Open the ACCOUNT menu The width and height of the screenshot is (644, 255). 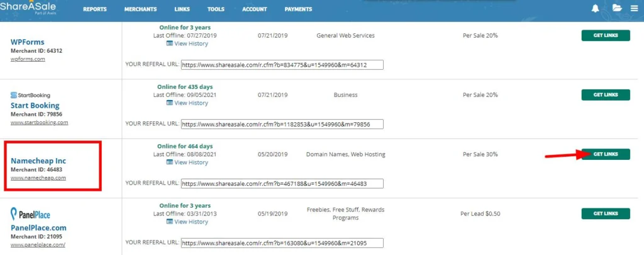(x=254, y=9)
